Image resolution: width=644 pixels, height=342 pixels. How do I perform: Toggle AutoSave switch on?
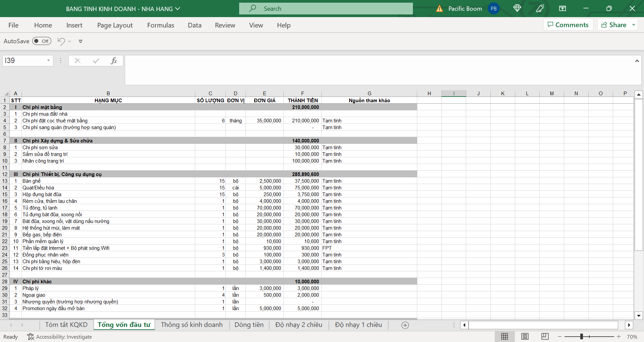[42, 41]
